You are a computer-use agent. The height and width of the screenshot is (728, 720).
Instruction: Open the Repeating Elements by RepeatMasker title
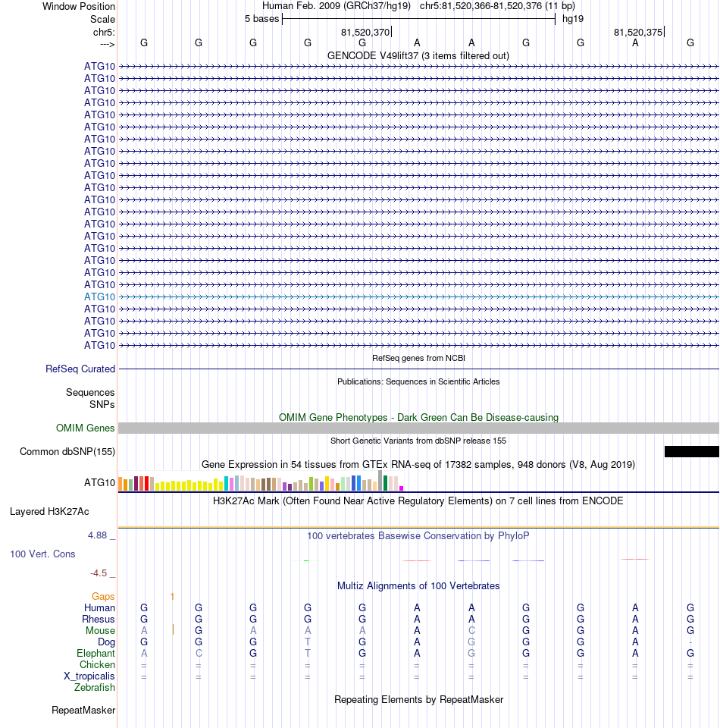pos(418,700)
